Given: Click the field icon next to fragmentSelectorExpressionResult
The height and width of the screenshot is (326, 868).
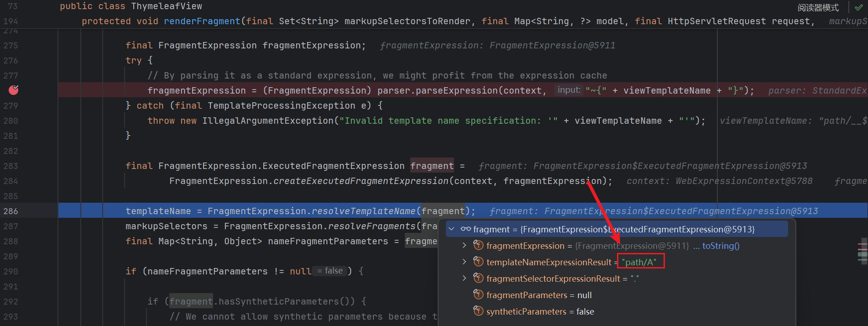Looking at the screenshot, I should click(478, 279).
